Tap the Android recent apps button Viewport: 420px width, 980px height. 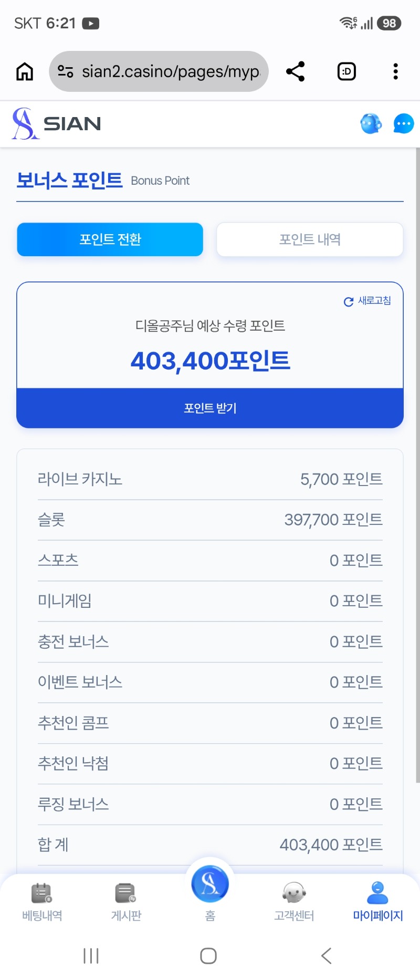(91, 956)
